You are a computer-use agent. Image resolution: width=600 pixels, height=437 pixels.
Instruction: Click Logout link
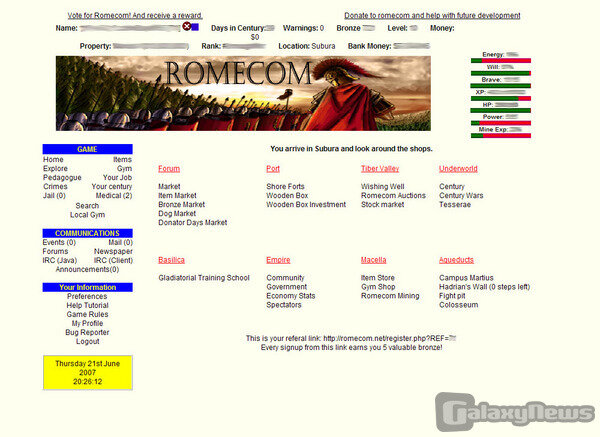[87, 341]
